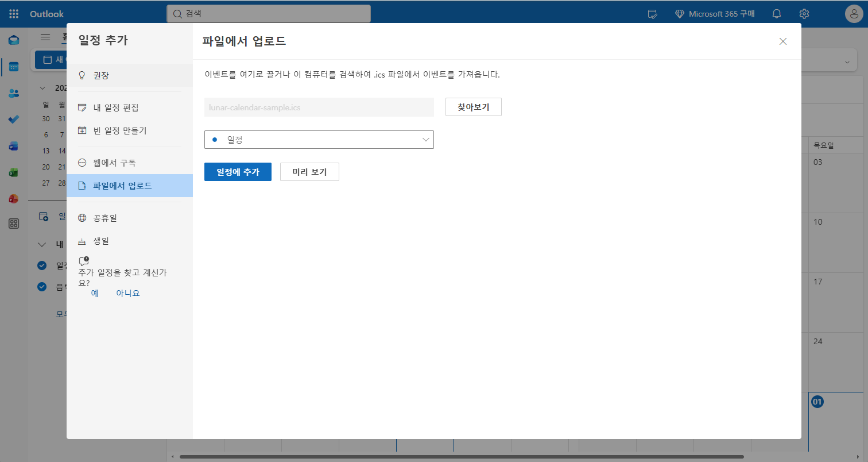Select 권장 in dialog sidebar
The image size is (868, 462).
click(130, 75)
